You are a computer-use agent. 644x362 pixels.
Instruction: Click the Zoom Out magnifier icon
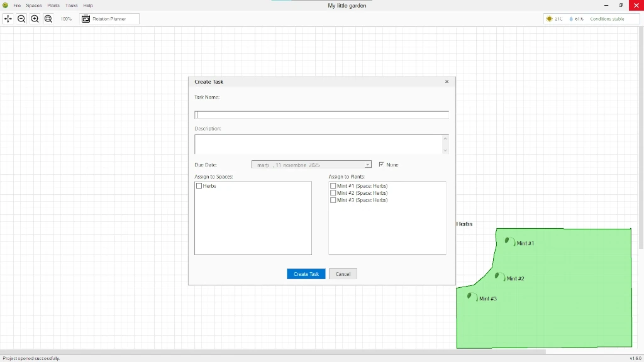pos(21,19)
